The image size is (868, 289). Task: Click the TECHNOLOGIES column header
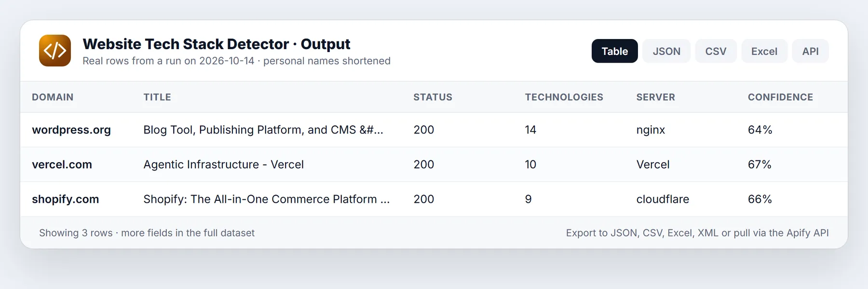click(564, 97)
